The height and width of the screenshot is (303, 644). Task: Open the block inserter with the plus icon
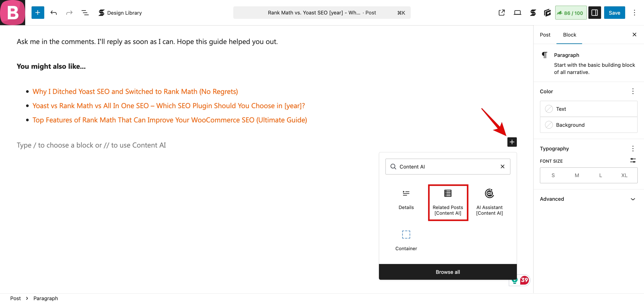coord(38,12)
